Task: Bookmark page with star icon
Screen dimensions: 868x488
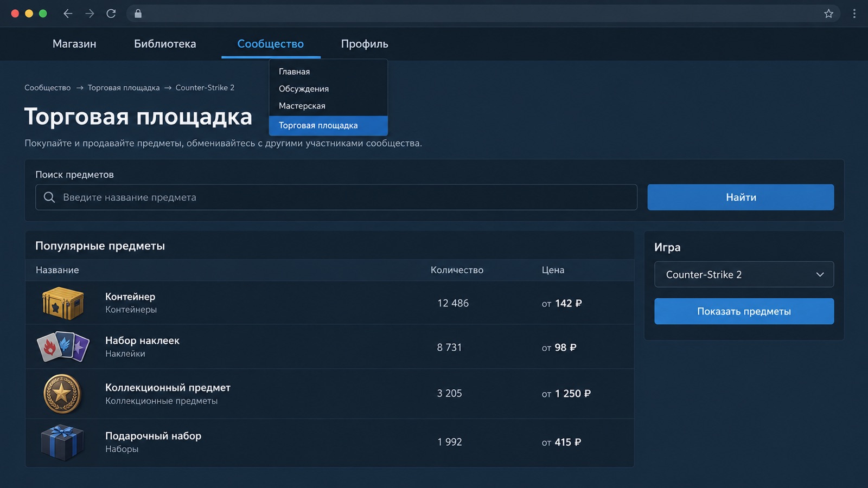Action: [828, 14]
